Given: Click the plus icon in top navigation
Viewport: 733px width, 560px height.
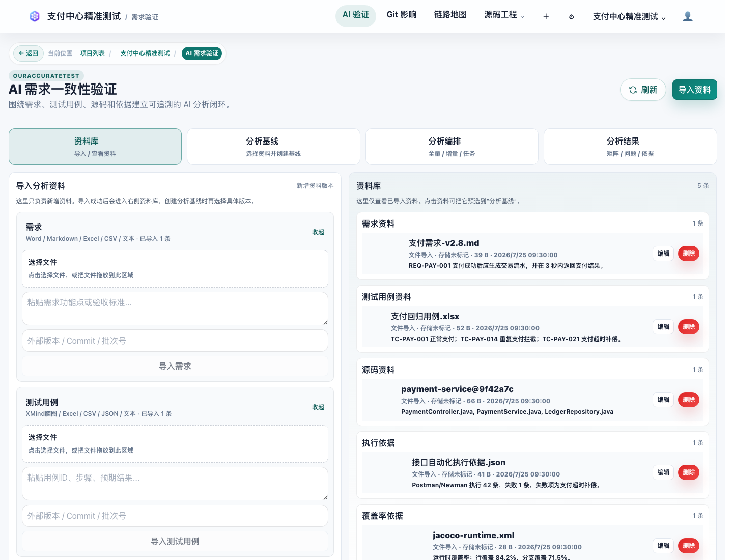Looking at the screenshot, I should (546, 16).
